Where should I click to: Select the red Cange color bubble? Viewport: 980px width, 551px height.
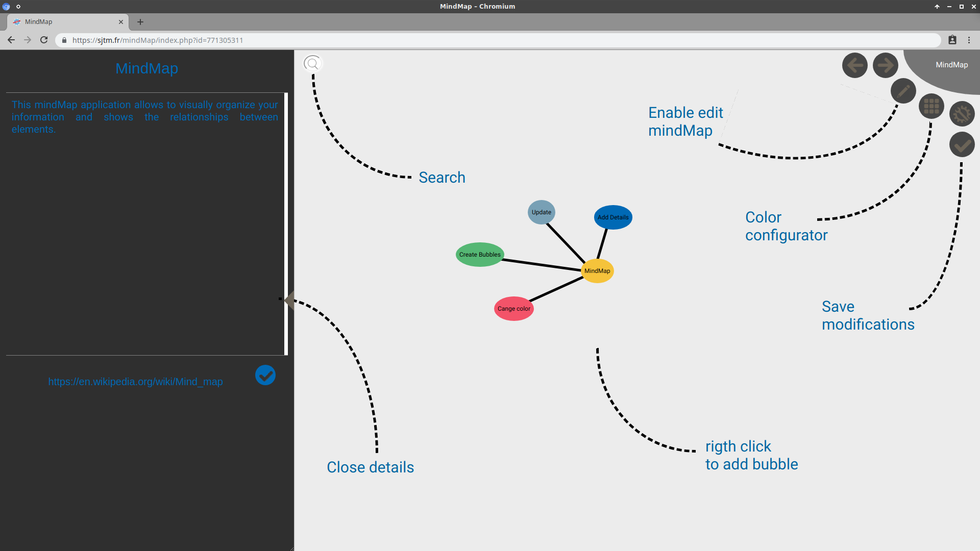(x=513, y=309)
